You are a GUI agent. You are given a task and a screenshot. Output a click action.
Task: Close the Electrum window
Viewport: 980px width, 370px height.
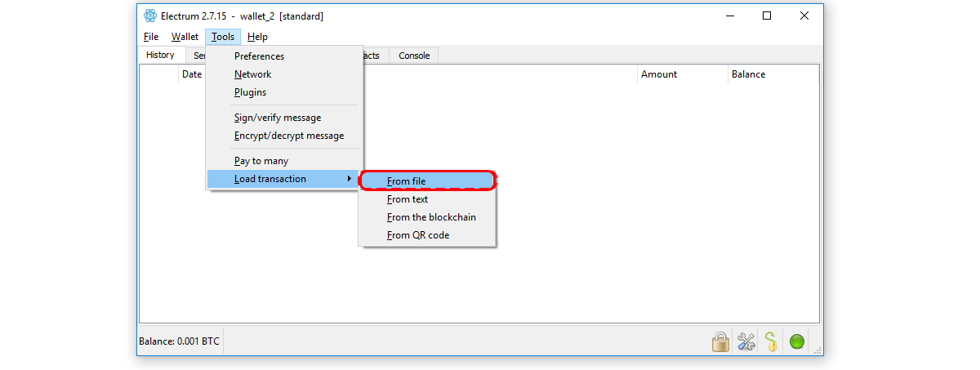pyautogui.click(x=804, y=16)
